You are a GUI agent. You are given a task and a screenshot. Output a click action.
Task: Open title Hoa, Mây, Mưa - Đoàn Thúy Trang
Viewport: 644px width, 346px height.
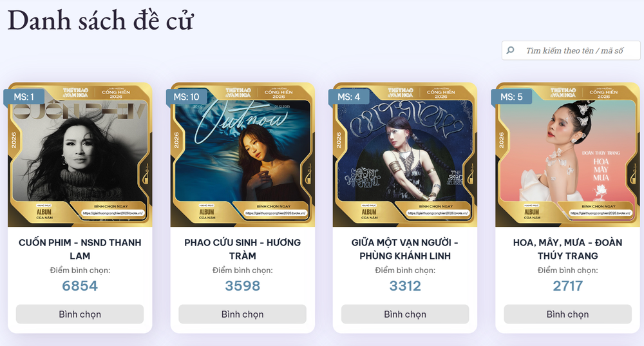click(x=567, y=249)
